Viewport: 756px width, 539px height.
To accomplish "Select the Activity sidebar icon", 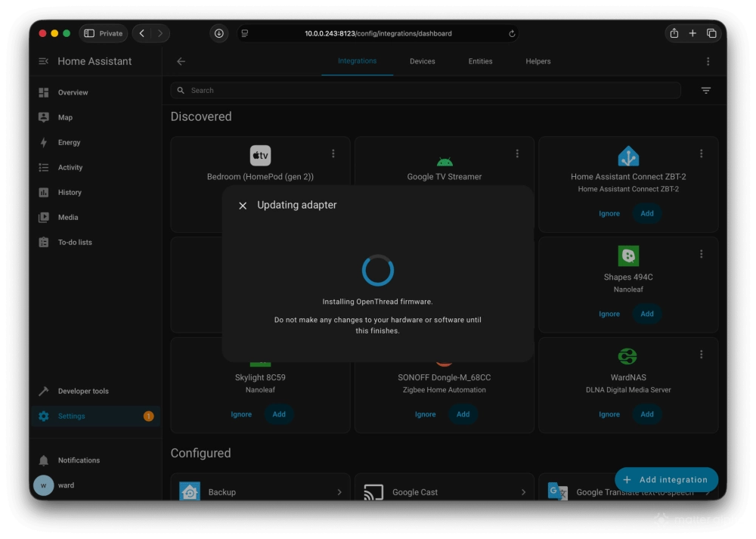I will click(43, 167).
